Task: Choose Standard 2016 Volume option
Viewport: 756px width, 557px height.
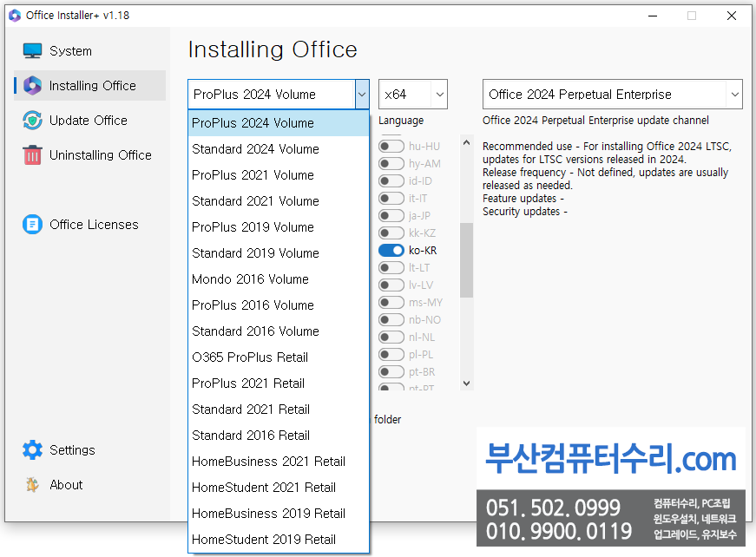Action: (279, 331)
